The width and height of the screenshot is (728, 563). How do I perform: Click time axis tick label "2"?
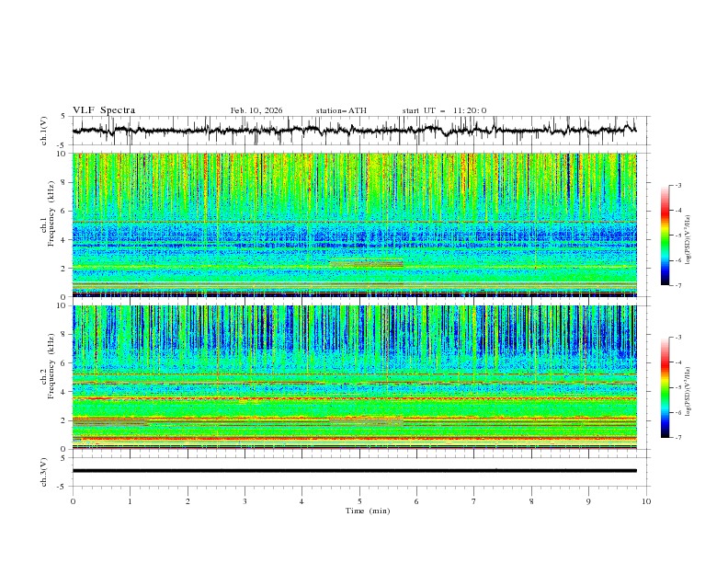(188, 501)
